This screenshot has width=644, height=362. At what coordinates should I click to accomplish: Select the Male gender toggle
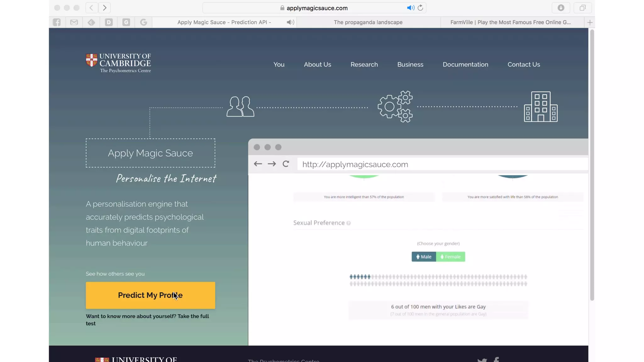click(x=424, y=257)
